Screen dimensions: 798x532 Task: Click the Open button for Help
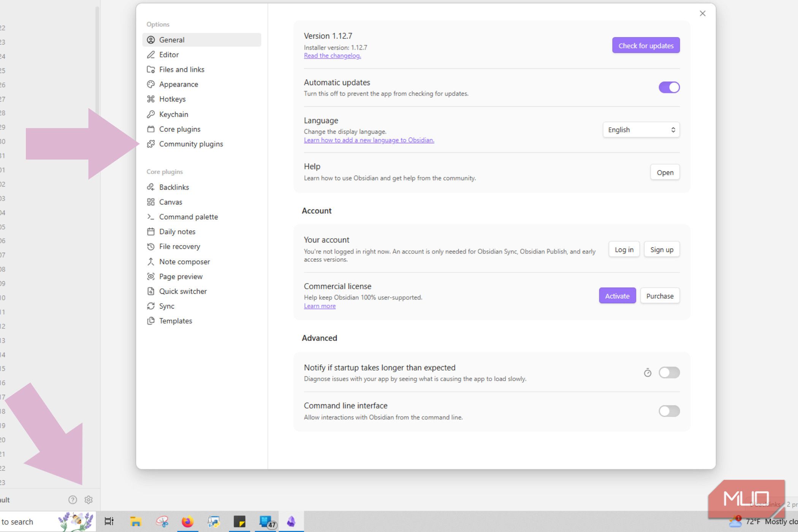click(665, 173)
